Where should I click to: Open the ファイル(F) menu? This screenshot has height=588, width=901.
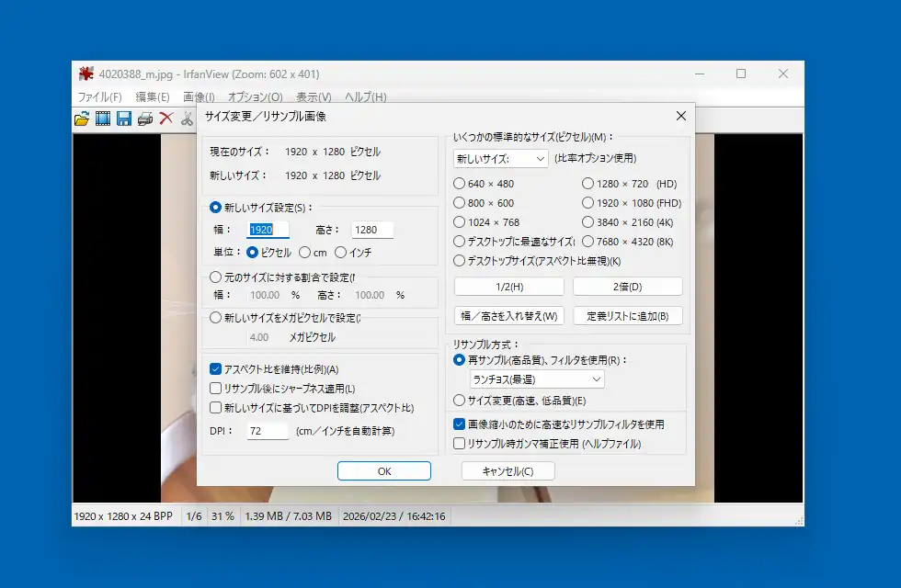click(x=99, y=97)
